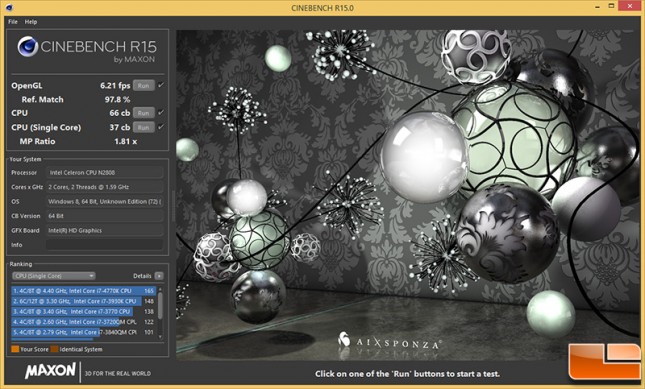Open the CPU (Single Core) ranking dropdown
The image size is (645, 389).
pos(53,276)
